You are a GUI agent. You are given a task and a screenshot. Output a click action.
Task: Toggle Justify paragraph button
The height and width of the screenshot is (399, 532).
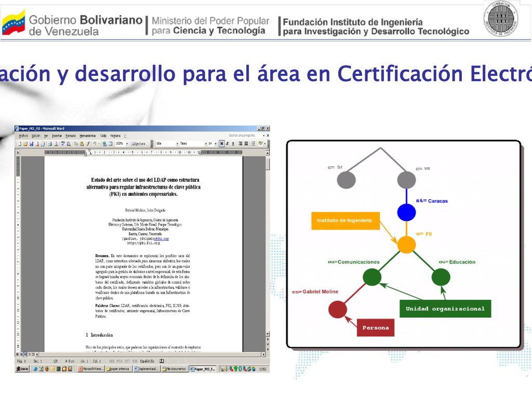[x=246, y=144]
